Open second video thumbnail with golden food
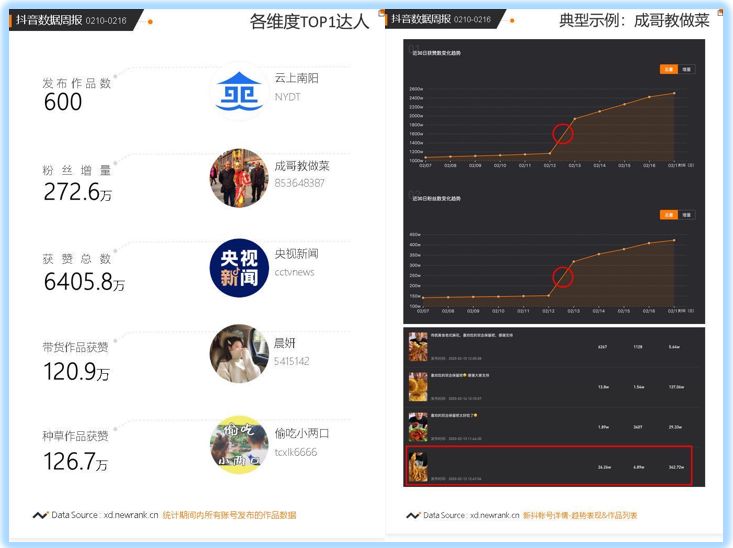 click(x=418, y=387)
